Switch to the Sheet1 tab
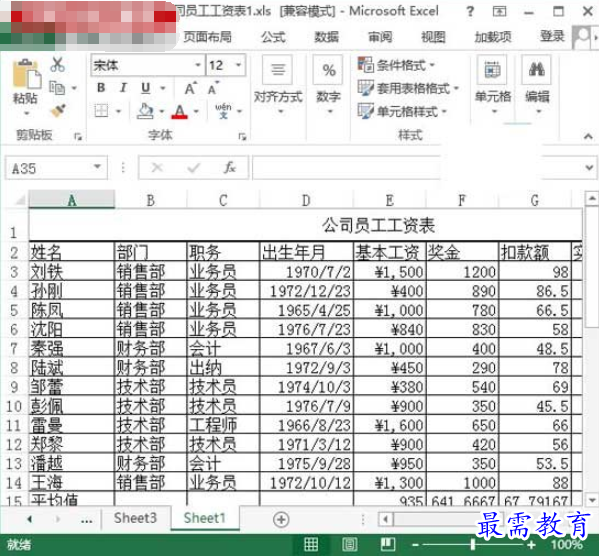This screenshot has width=599, height=556. click(x=205, y=518)
